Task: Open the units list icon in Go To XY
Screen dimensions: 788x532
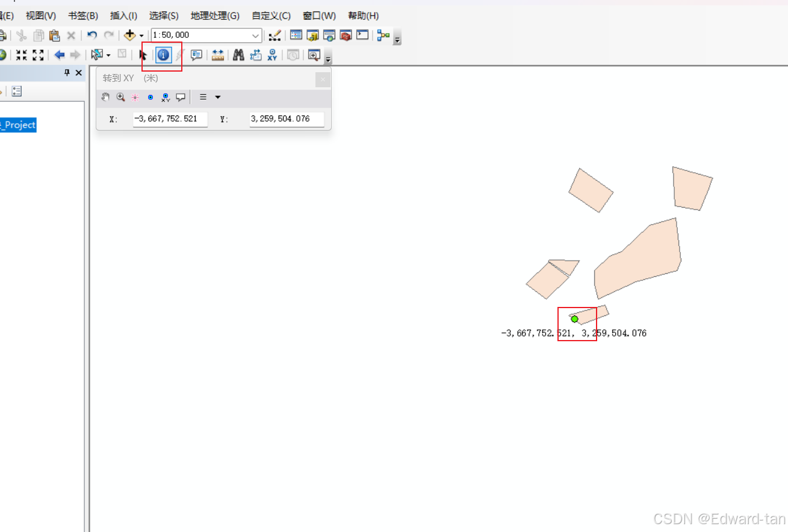Action: 203,97
